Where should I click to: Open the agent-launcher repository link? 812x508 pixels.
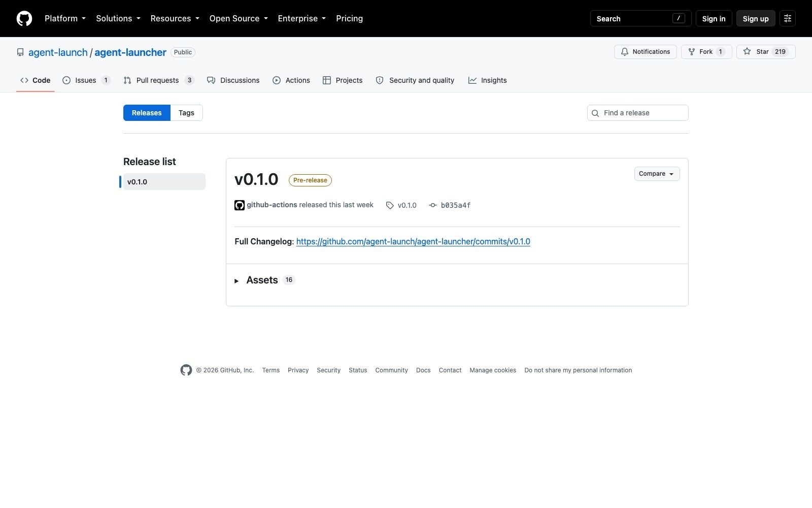(130, 52)
